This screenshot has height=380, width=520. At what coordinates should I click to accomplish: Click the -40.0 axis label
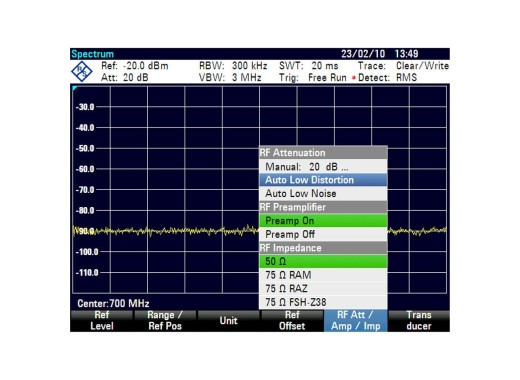click(x=85, y=128)
